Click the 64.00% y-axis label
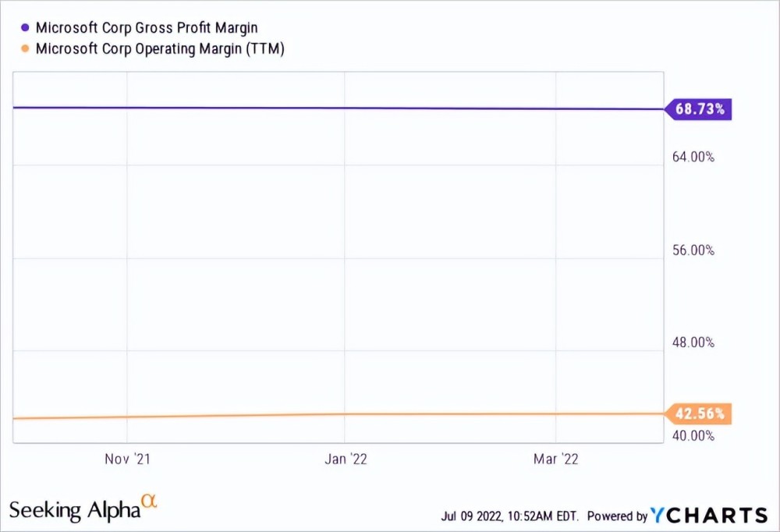The width and height of the screenshot is (780, 532). tap(693, 157)
